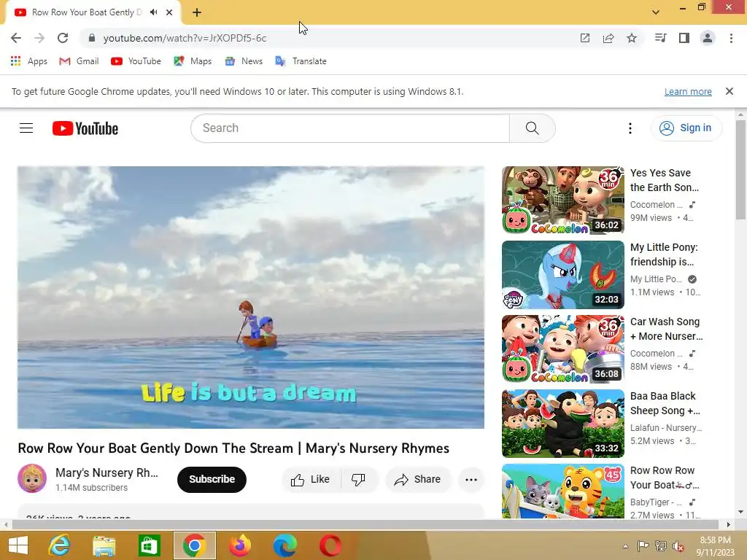Open more actions ellipsis below the video
This screenshot has width=747, height=560.
(x=471, y=480)
